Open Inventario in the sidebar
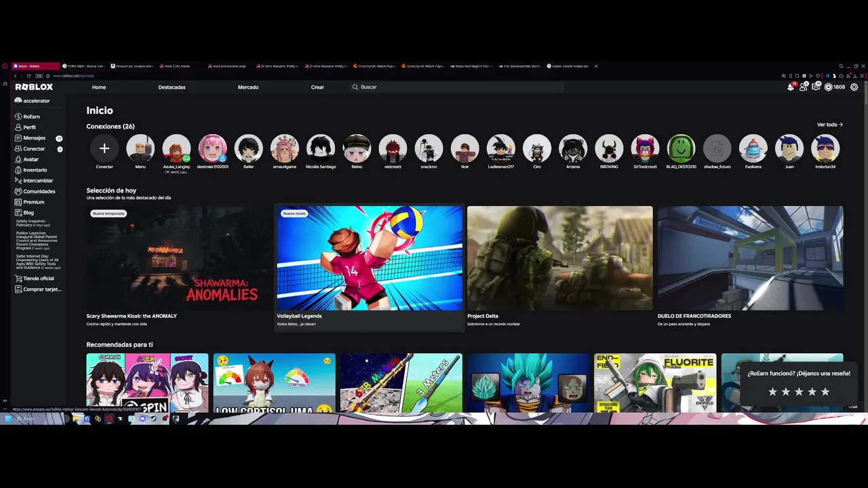Screen dimensions: 868x488 [x=31, y=170]
